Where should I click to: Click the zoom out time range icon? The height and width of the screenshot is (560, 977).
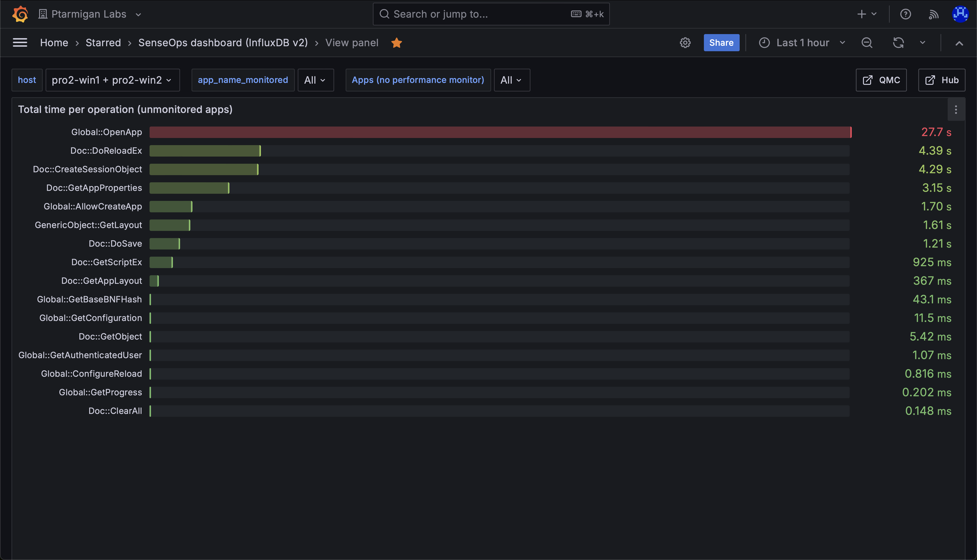[x=867, y=43]
